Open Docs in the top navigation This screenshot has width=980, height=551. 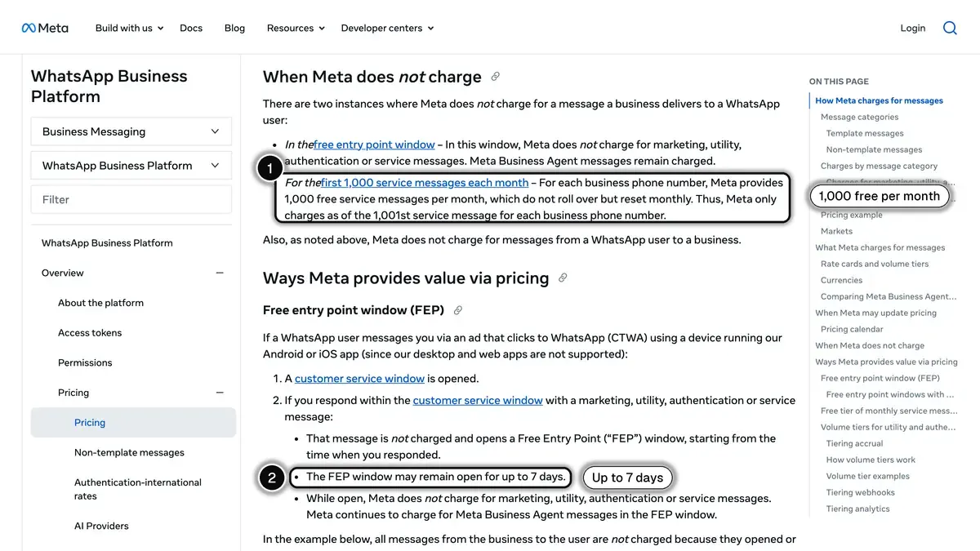tap(191, 28)
